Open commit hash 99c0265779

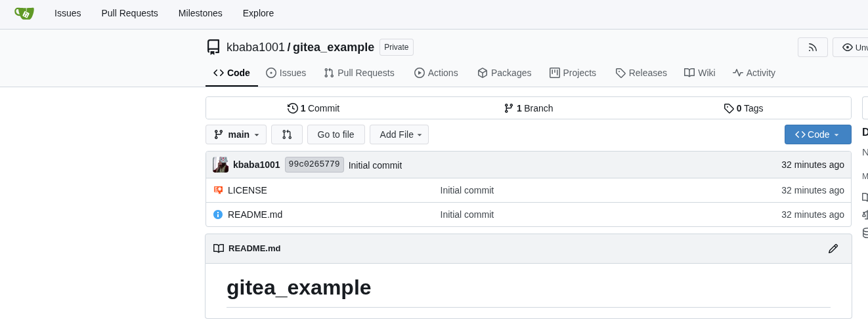tap(314, 165)
